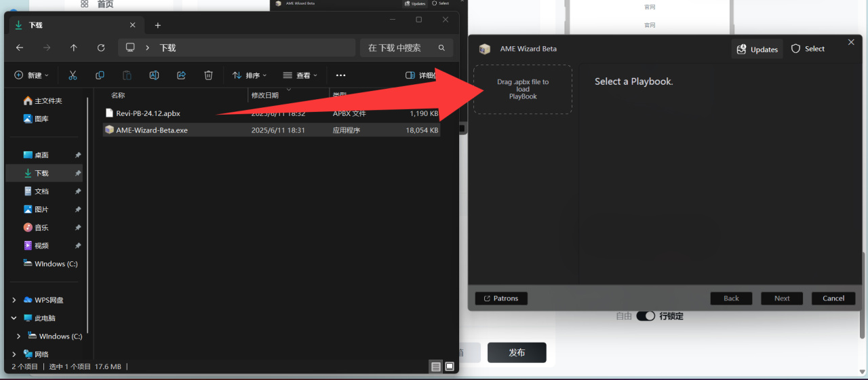Click the 发布 publish button

pyautogui.click(x=517, y=352)
